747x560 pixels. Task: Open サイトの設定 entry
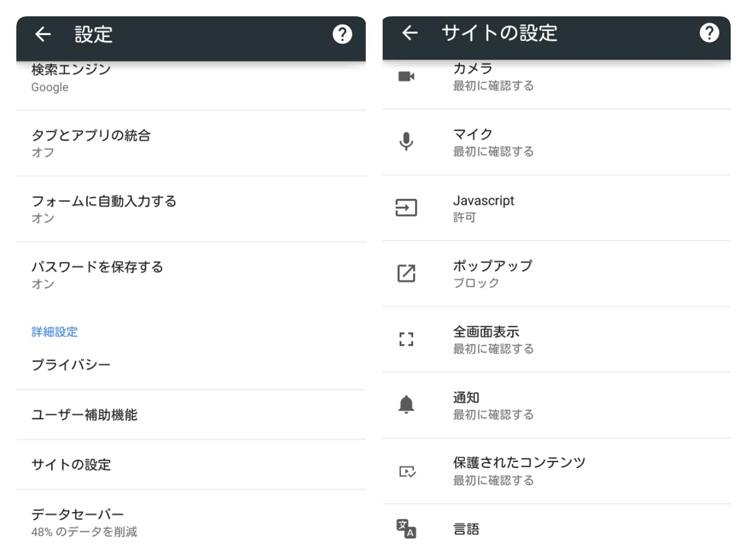click(191, 465)
